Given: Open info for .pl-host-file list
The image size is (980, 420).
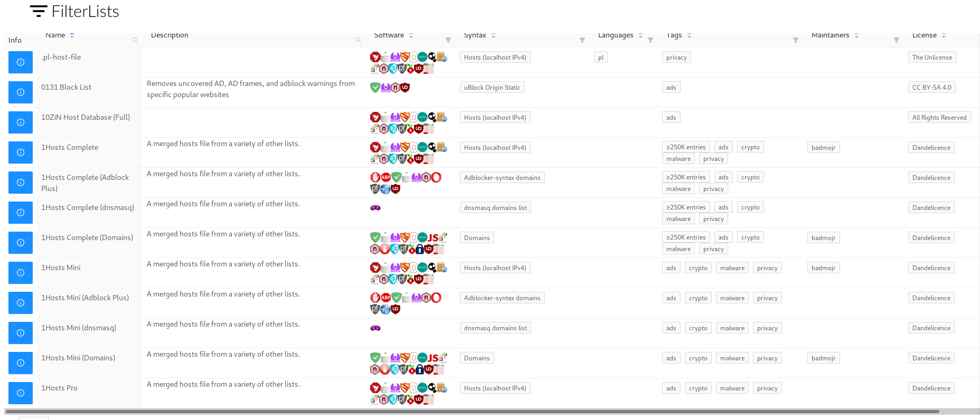Looking at the screenshot, I should [x=21, y=62].
